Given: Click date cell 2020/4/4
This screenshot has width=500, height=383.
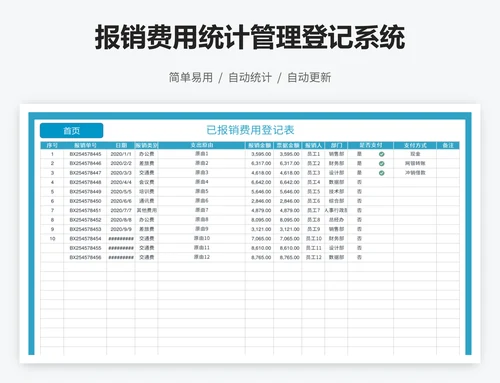Looking at the screenshot, I should pos(121,182).
